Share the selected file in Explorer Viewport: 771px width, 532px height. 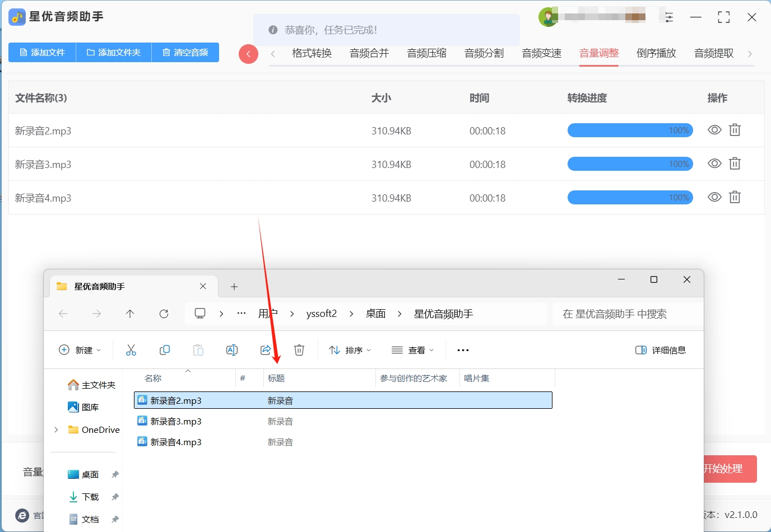[266, 350]
